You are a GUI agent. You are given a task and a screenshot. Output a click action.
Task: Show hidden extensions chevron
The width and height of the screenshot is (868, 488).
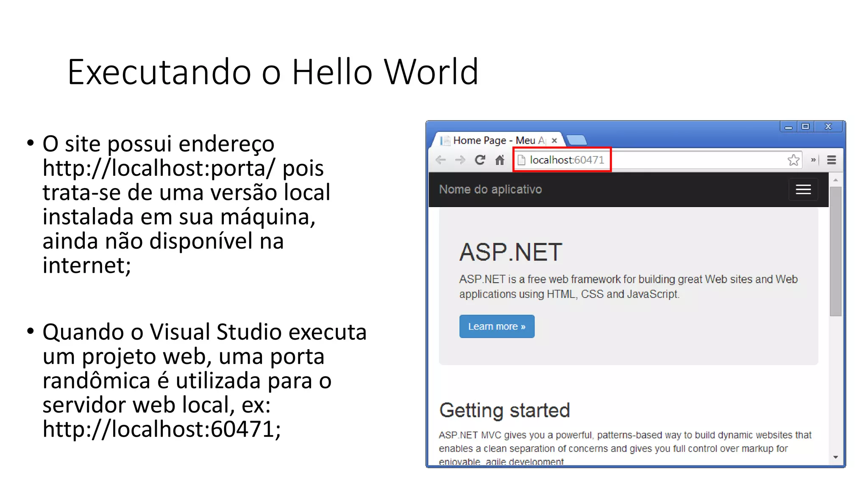[813, 160]
